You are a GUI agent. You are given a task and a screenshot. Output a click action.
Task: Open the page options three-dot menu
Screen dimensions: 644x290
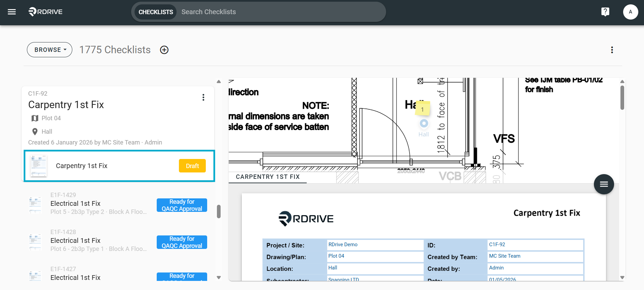tap(612, 50)
